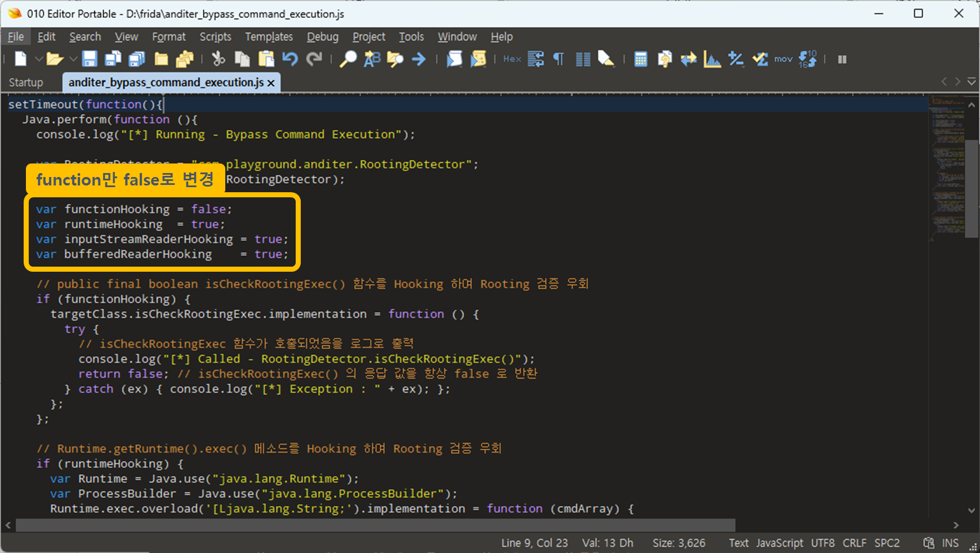Save the file with the floppy disk icon
This screenshot has height=553, width=980.
[90, 59]
